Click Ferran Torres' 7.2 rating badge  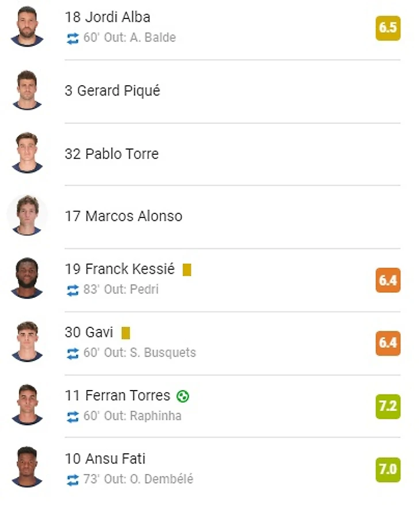(x=388, y=406)
